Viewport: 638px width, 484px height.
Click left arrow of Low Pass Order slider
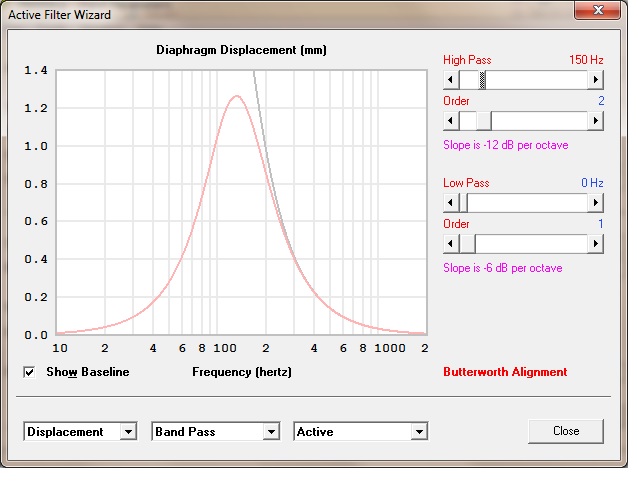point(451,244)
